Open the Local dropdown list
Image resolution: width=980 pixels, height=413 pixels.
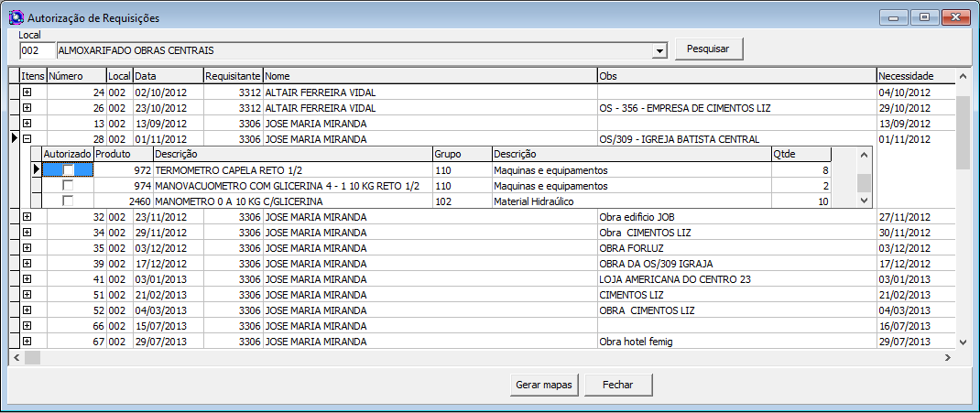coord(659,50)
